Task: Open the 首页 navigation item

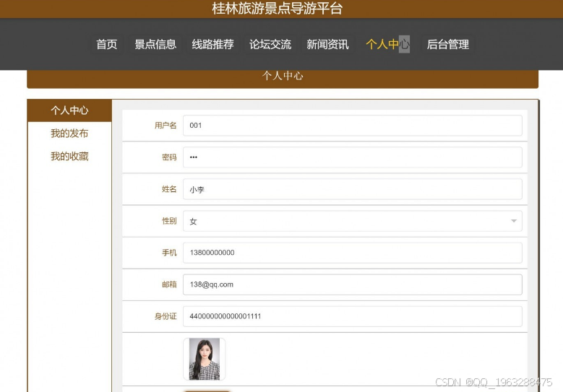Action: 107,44
